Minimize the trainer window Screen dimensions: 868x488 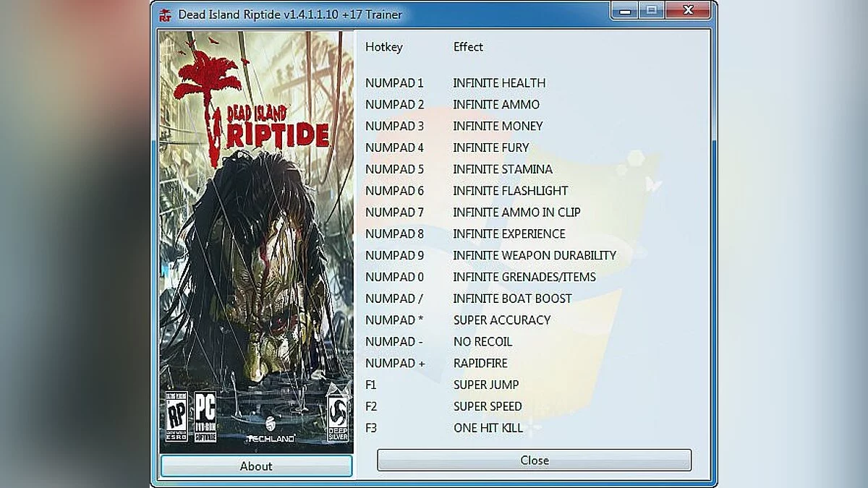(x=625, y=11)
